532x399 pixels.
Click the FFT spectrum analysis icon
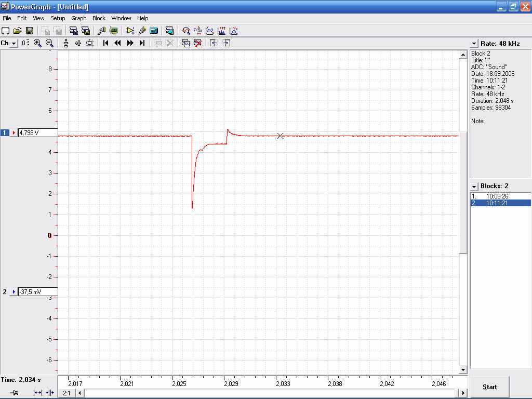tap(221, 31)
